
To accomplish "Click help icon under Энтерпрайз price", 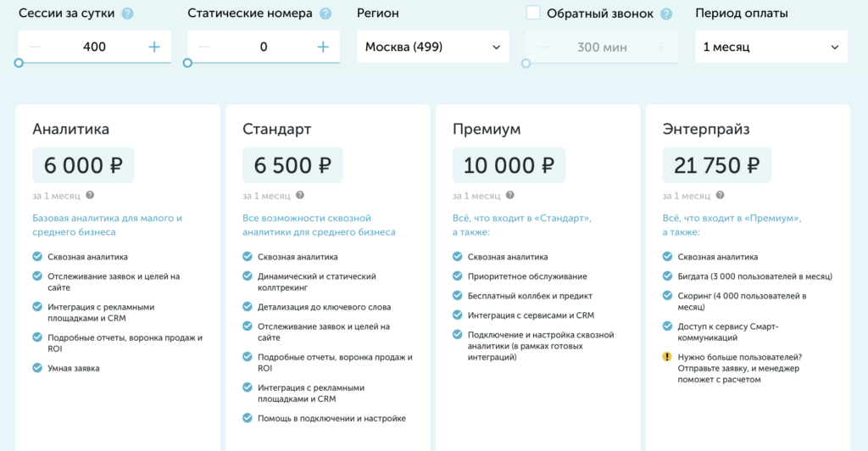I will click(721, 195).
